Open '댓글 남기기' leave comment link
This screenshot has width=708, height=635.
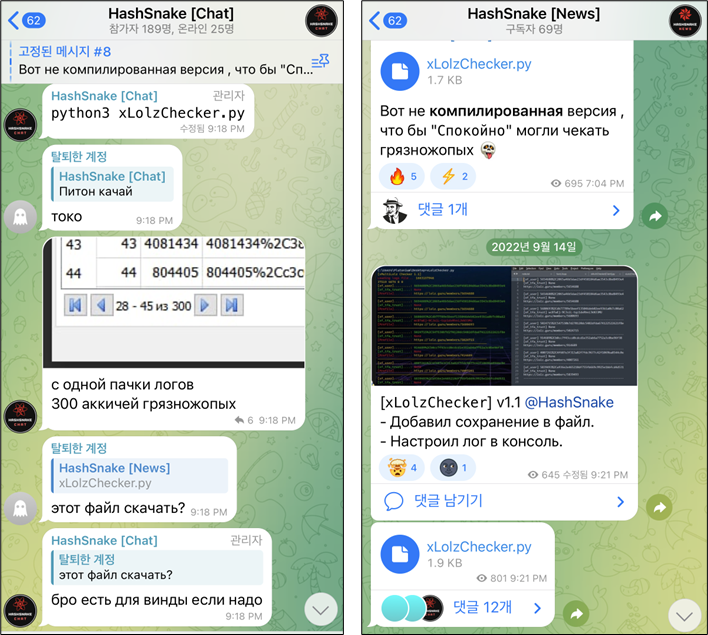click(x=448, y=501)
